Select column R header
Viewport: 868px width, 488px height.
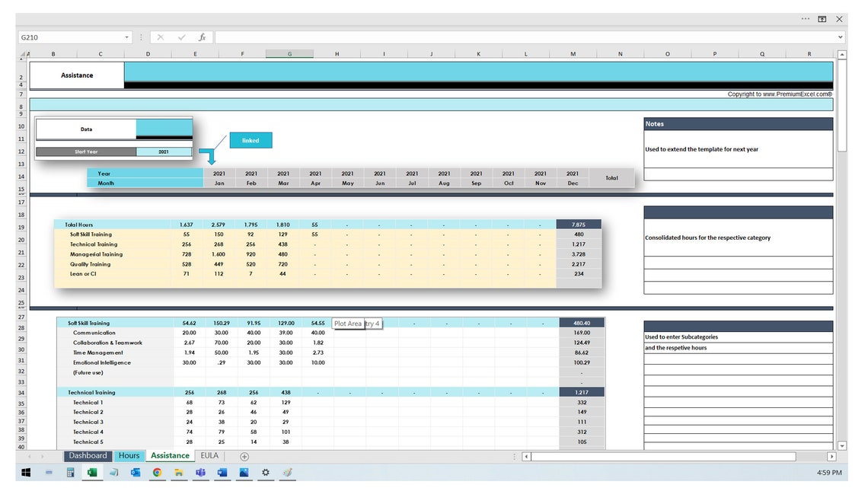[809, 53]
